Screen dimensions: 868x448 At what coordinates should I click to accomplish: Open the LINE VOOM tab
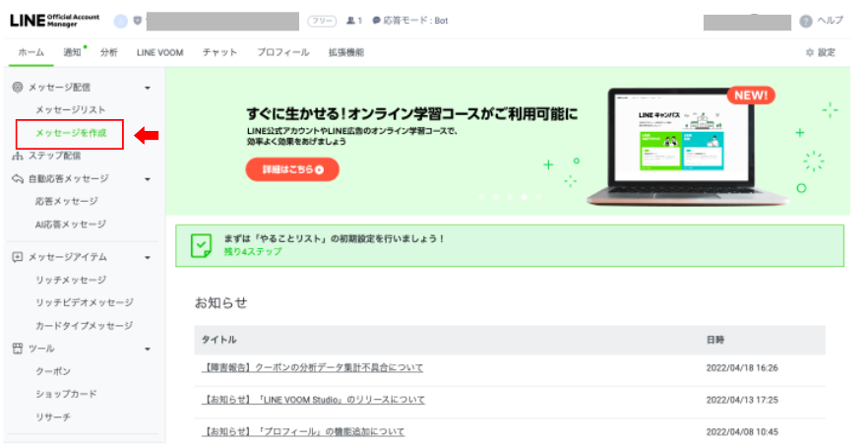tap(160, 52)
